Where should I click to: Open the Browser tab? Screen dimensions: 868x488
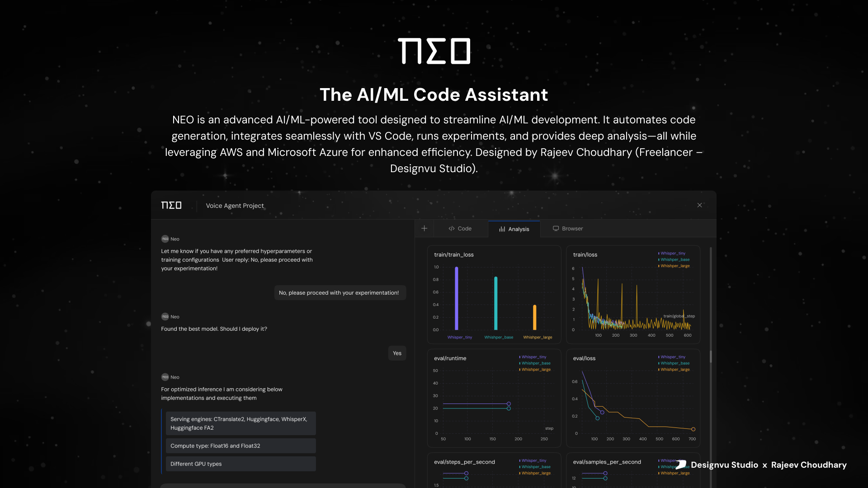(x=568, y=229)
